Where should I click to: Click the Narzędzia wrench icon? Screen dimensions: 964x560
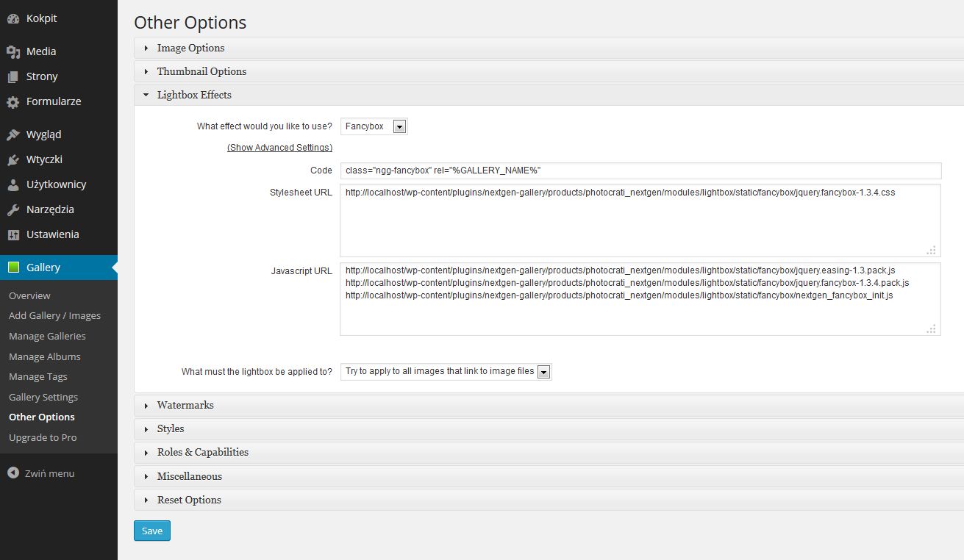pyautogui.click(x=13, y=209)
